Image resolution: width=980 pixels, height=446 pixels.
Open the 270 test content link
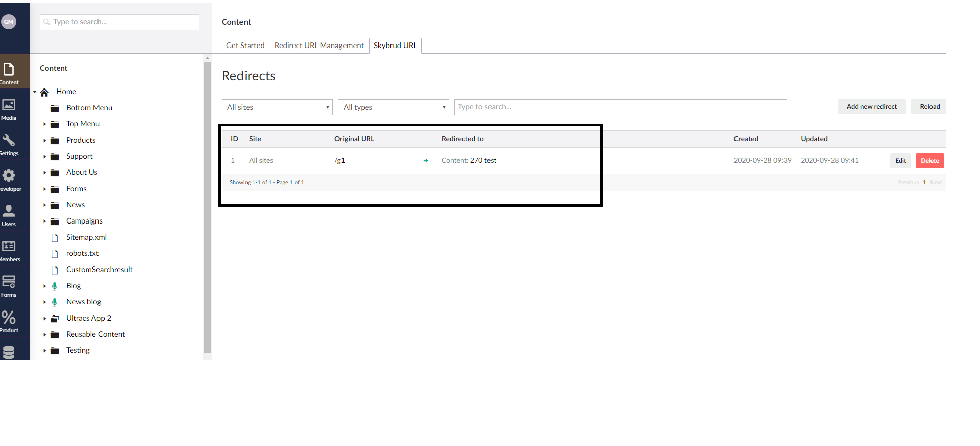pyautogui.click(x=483, y=161)
